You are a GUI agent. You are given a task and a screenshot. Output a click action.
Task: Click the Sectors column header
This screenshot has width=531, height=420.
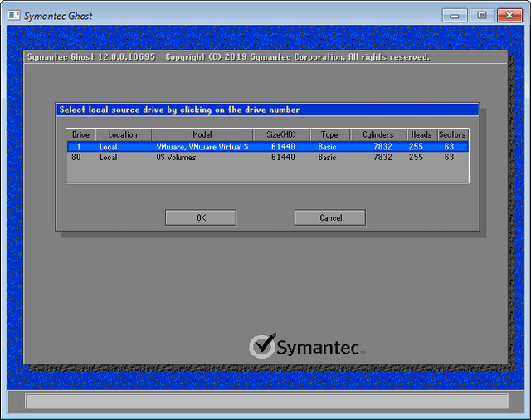click(x=452, y=134)
